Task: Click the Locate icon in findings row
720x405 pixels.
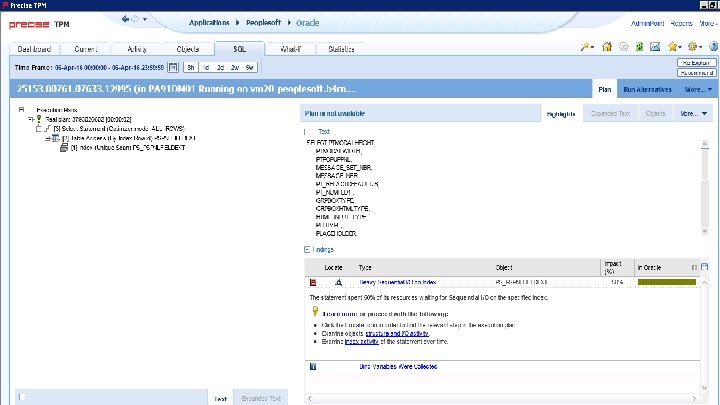Action: 338,282
